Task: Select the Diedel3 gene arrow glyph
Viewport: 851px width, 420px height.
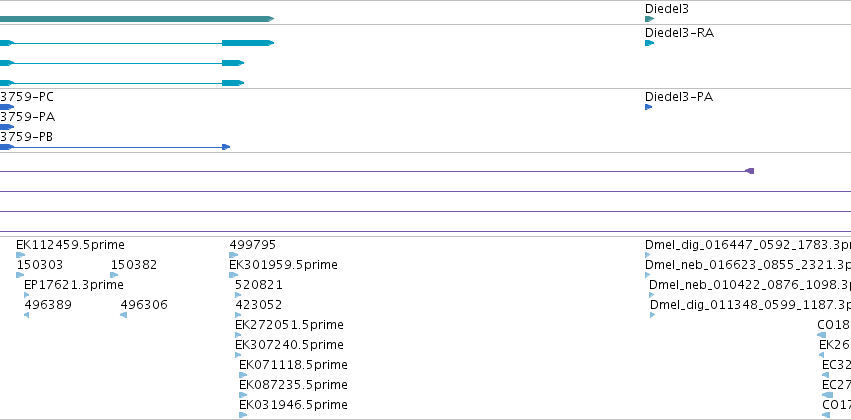Action: click(649, 19)
